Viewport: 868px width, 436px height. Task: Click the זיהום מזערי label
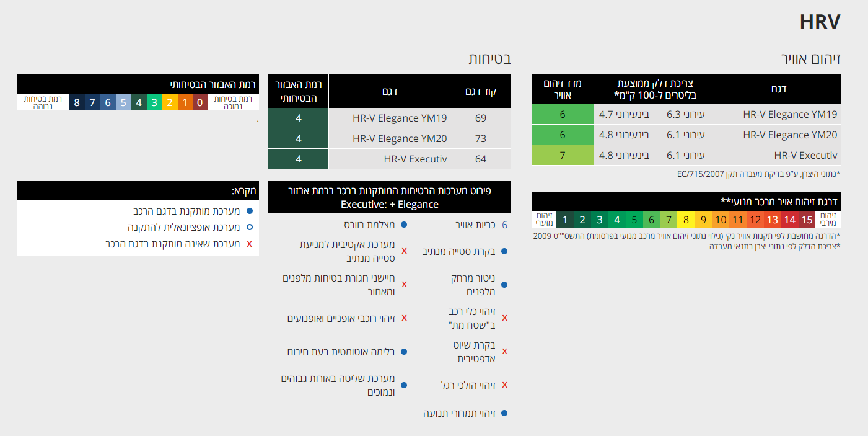pyautogui.click(x=544, y=220)
